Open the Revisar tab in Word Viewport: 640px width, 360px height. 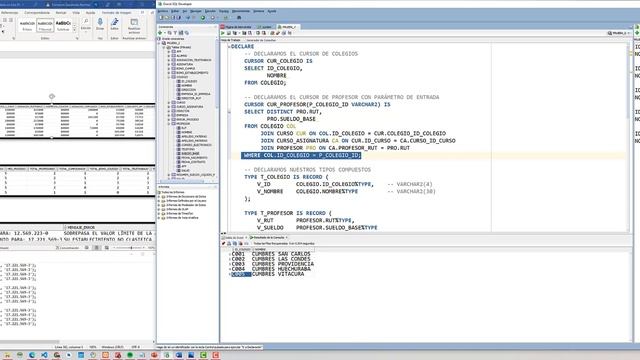pos(61,13)
